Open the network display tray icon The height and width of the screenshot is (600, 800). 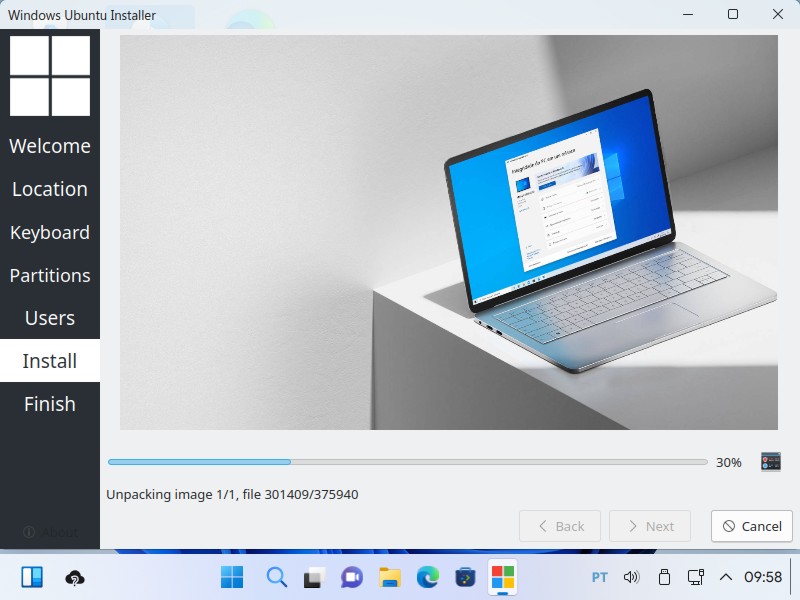tap(696, 577)
